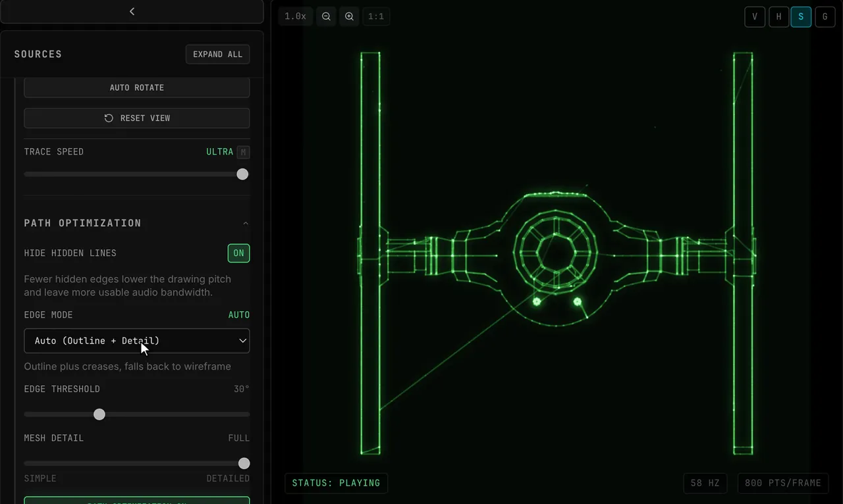The height and width of the screenshot is (504, 843).
Task: Select the G display mode
Action: (x=825, y=17)
